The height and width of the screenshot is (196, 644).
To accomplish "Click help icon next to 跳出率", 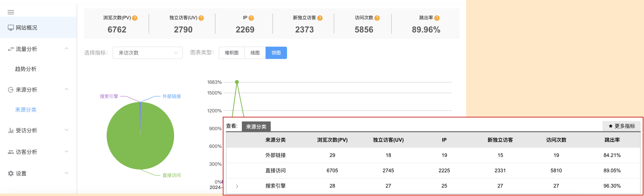I will (437, 18).
